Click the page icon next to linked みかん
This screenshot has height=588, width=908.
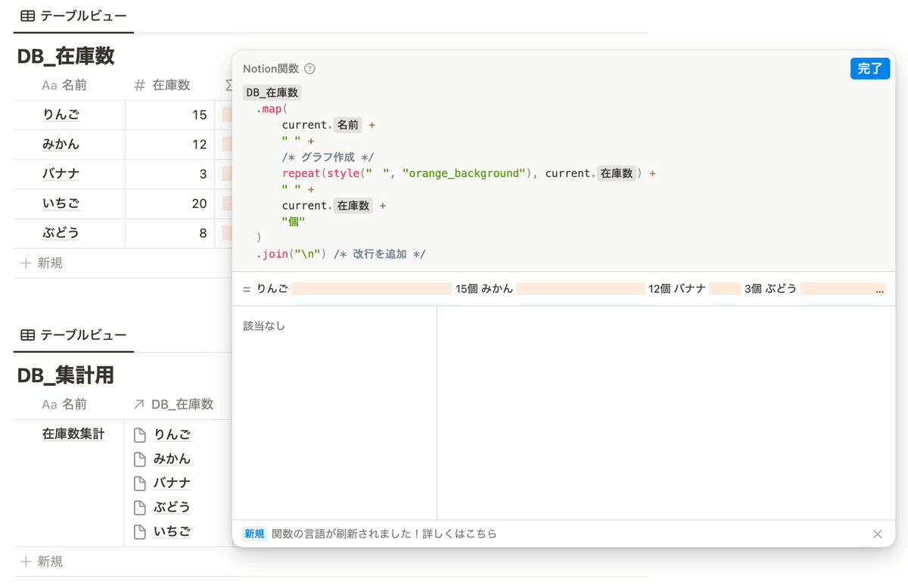tap(139, 459)
